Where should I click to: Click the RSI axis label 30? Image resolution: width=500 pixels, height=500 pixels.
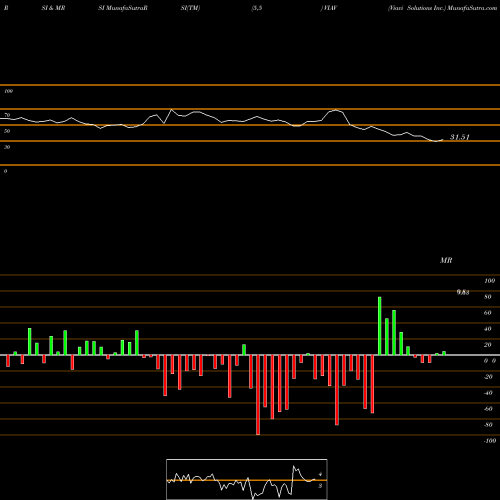tap(7, 147)
